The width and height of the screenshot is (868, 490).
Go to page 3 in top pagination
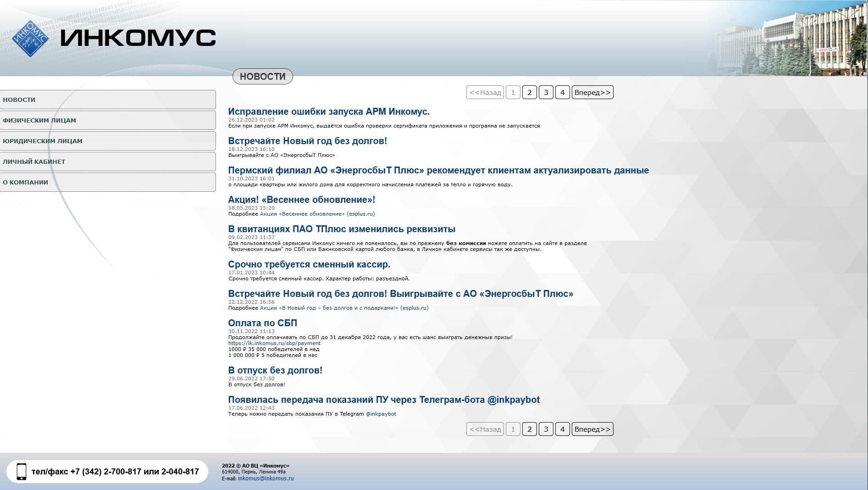click(x=546, y=92)
